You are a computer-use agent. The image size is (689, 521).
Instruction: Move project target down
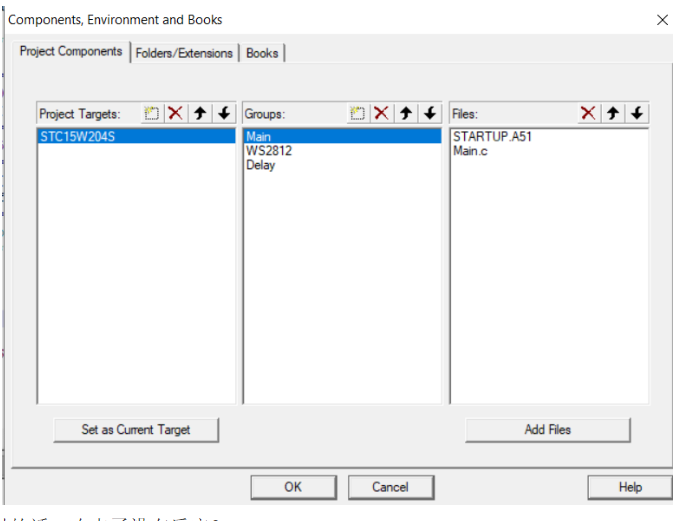coord(225,113)
